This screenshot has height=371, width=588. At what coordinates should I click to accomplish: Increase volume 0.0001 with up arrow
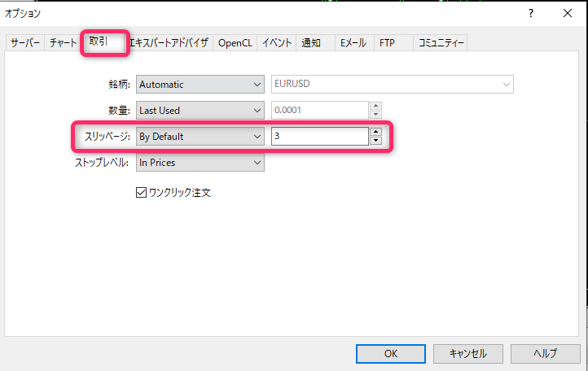(375, 106)
